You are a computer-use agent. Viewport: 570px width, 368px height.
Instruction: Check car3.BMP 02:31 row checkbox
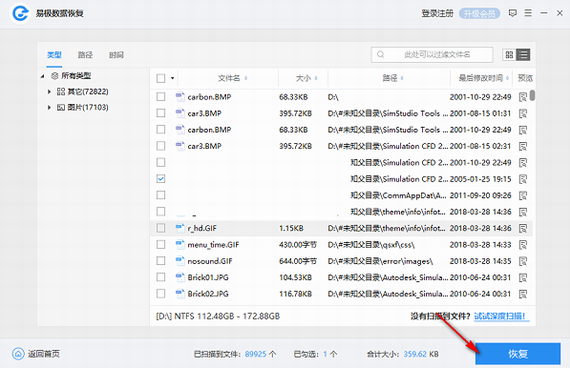click(161, 146)
